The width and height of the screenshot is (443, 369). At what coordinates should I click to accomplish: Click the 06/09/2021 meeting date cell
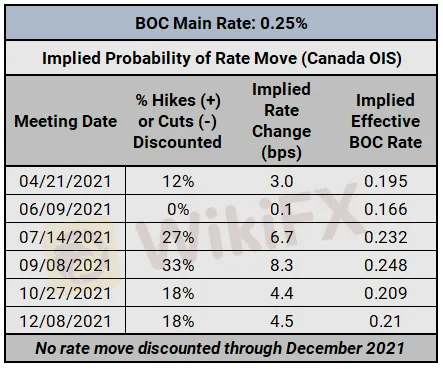(65, 209)
